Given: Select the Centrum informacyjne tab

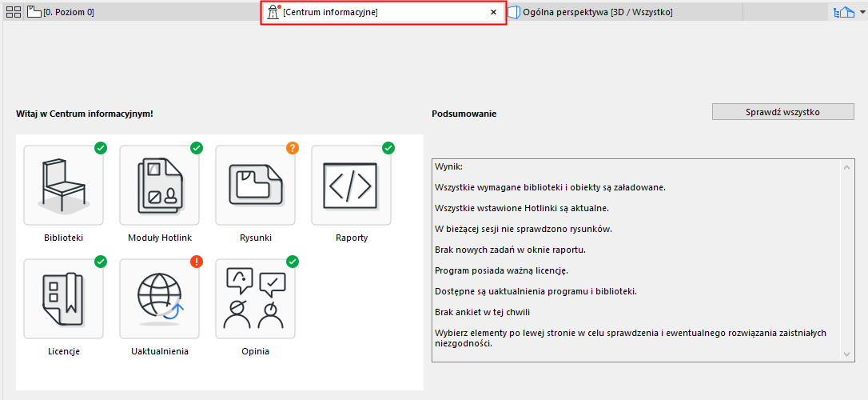Looking at the screenshot, I should 376,13.
